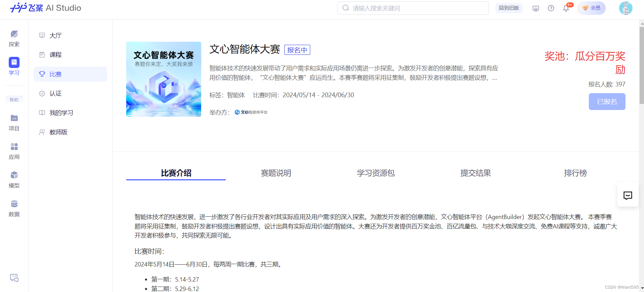Screen dimensions: 644x292
Task: Click the 报名中 status tag
Action: click(x=297, y=50)
